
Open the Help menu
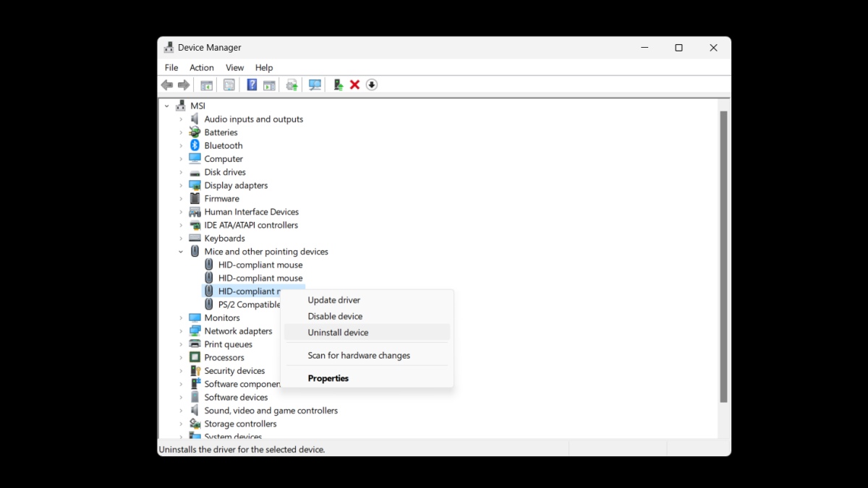coord(264,67)
